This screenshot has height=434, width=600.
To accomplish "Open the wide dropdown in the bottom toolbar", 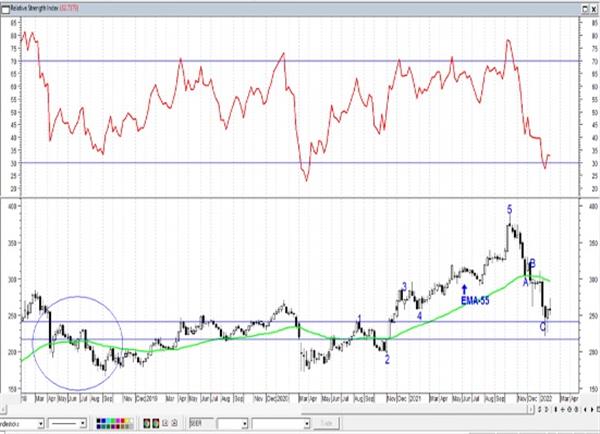I will (x=307, y=424).
